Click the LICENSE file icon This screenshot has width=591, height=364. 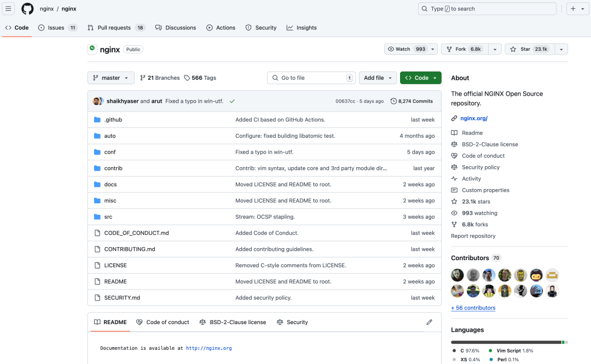pos(97,266)
